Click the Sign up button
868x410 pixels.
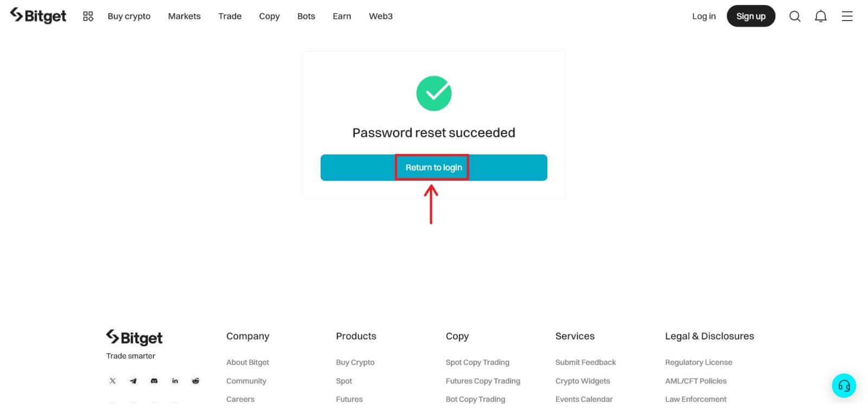point(751,16)
